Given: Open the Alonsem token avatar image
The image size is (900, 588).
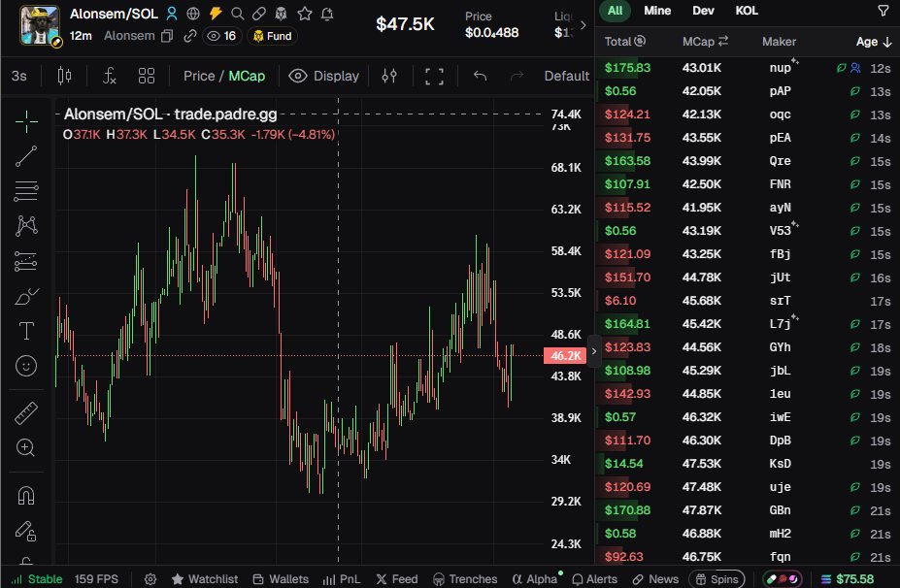Looking at the screenshot, I should (39, 25).
